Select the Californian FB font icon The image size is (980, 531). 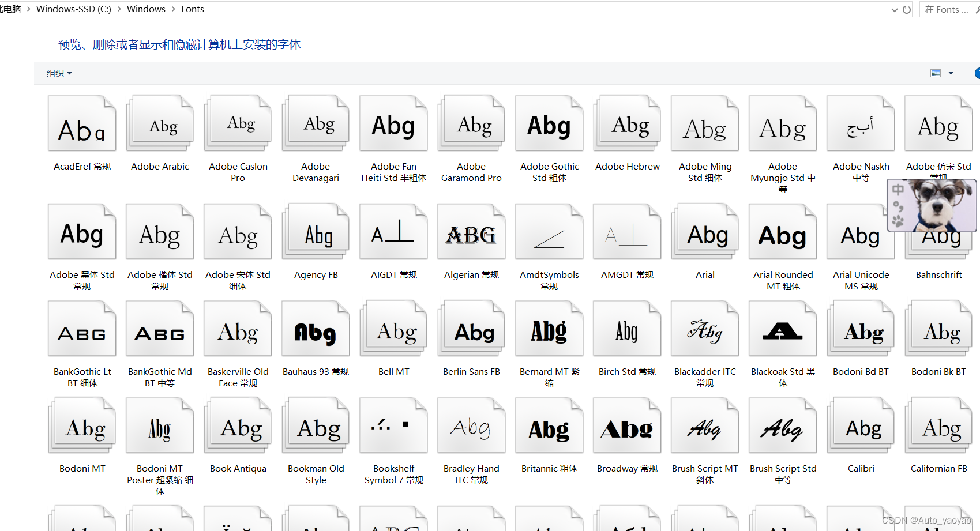click(938, 425)
